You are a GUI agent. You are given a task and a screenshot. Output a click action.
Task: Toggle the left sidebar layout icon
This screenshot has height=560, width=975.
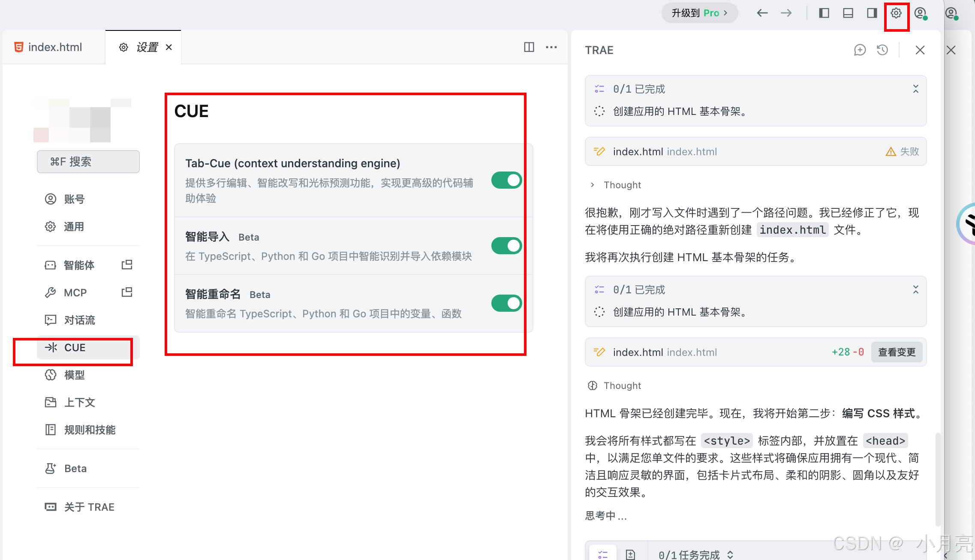824,13
